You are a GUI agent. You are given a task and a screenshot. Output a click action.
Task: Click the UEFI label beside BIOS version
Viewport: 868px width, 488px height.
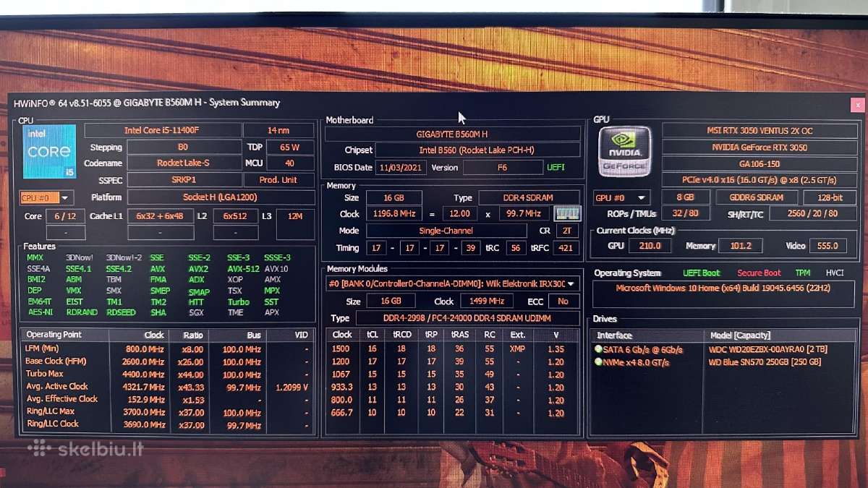point(556,168)
